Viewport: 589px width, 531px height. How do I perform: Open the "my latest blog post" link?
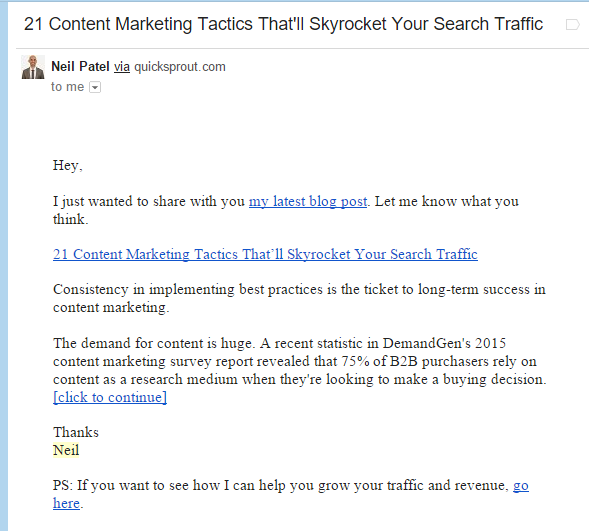pos(308,202)
